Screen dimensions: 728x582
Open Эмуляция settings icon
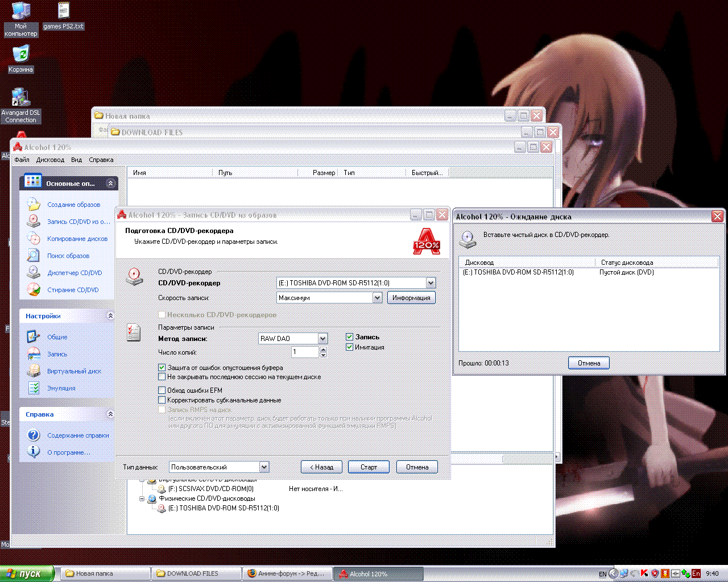[x=34, y=388]
